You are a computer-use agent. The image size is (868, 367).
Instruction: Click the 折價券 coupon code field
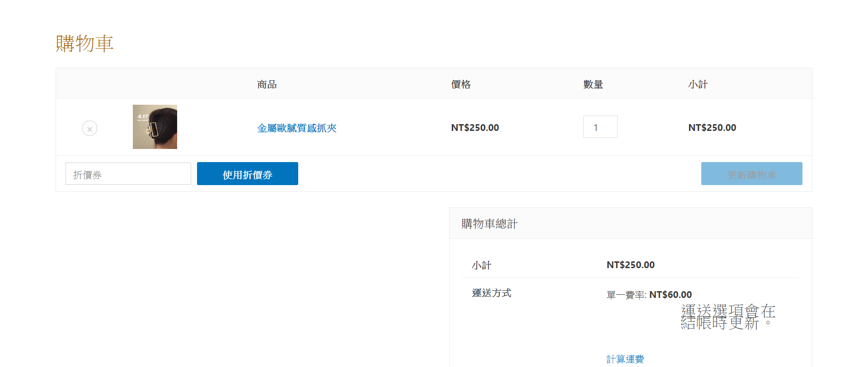pyautogui.click(x=128, y=174)
